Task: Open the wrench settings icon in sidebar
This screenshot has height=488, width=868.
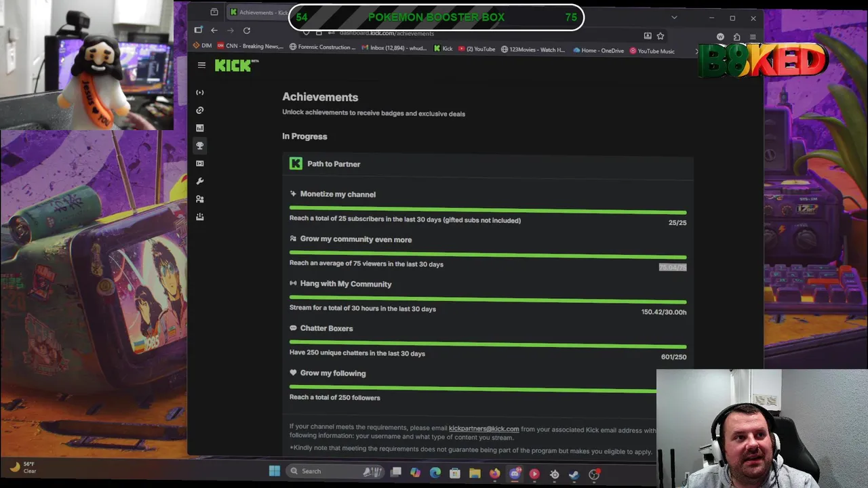Action: click(x=199, y=181)
